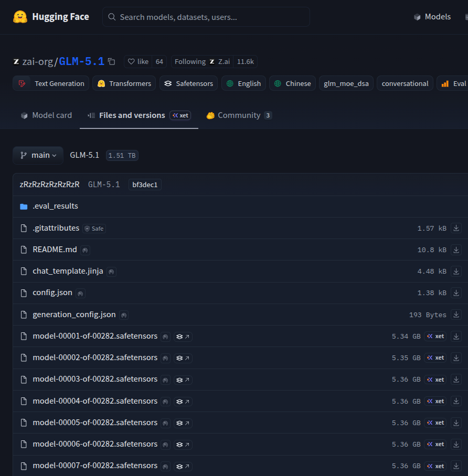Click scan status icon next to README.md

click(85, 250)
